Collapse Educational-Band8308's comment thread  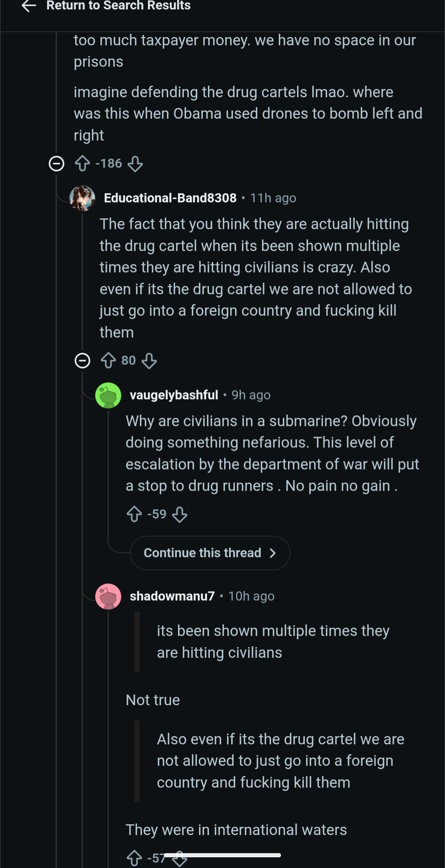(x=82, y=361)
